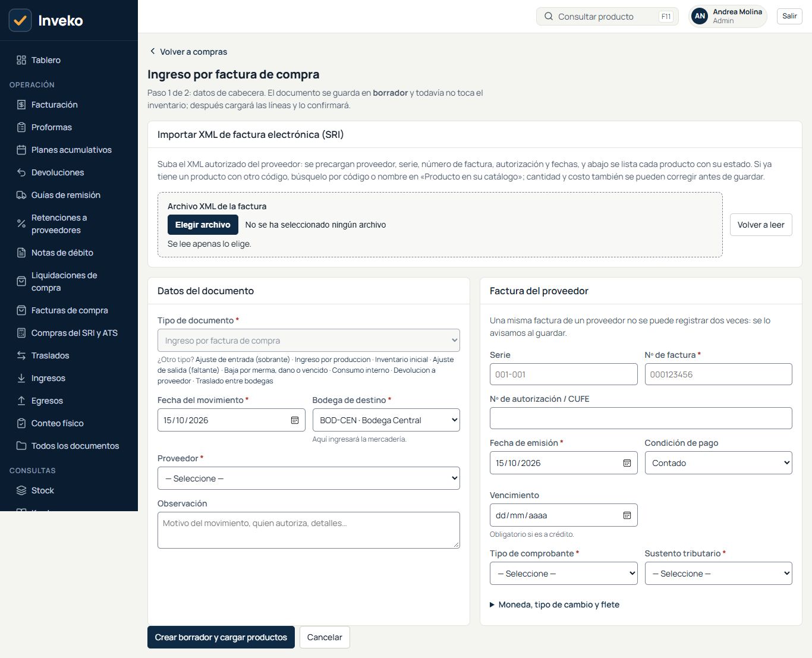Click the Devoluciones return-arrow icon
The width and height of the screenshot is (812, 658).
(21, 172)
